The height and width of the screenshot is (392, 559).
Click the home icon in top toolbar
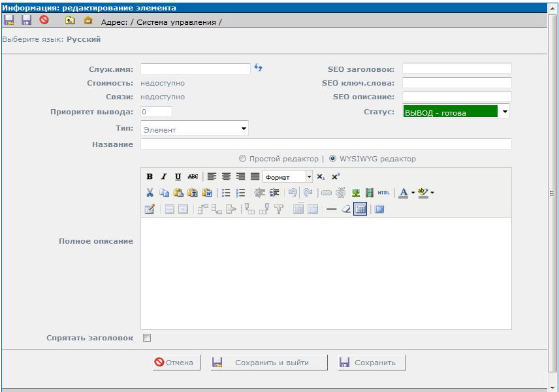[88, 21]
